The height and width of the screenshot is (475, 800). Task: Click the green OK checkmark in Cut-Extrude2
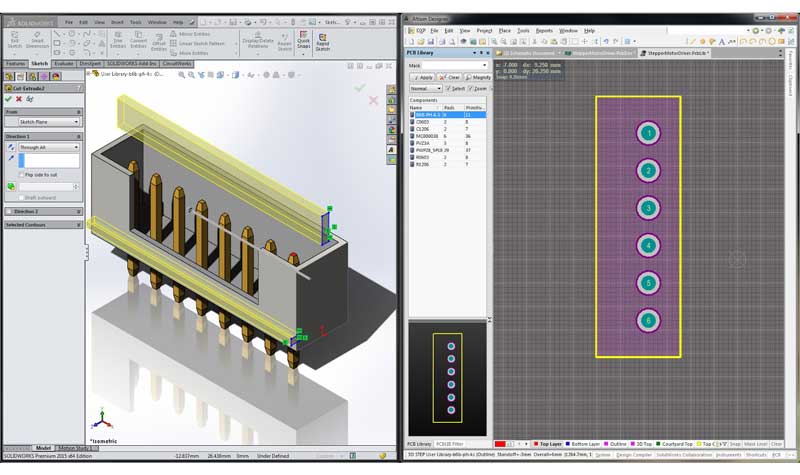tap(8, 99)
